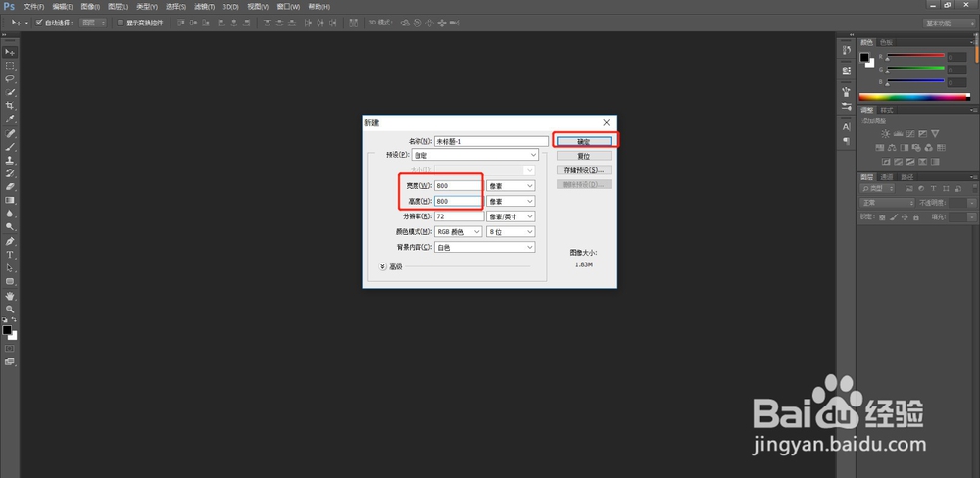Select the History Brush tool
Image resolution: width=980 pixels, height=478 pixels.
click(10, 173)
